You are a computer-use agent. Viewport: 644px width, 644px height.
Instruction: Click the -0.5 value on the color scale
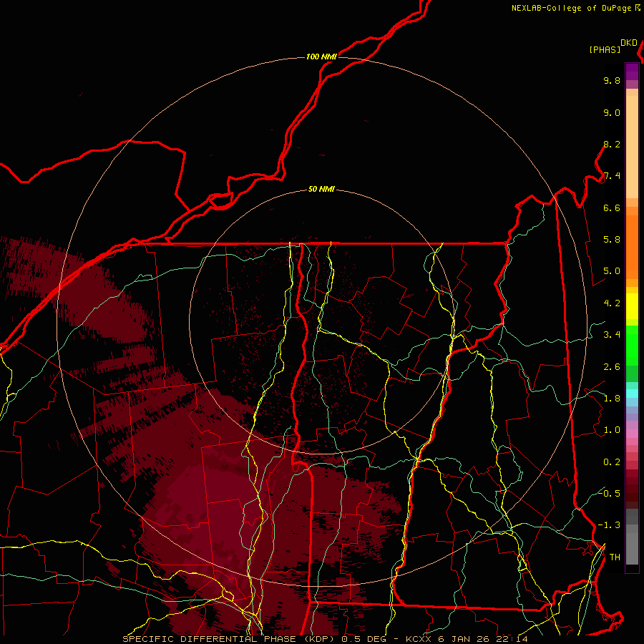(609, 493)
